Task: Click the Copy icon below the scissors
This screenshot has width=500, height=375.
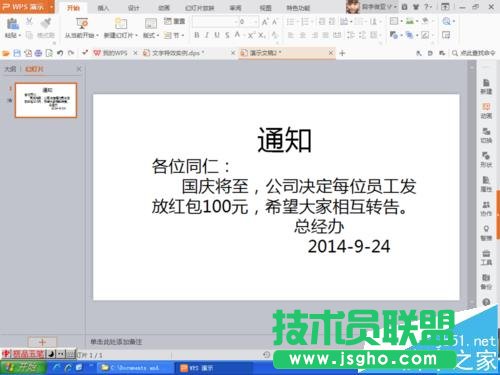Action: (x=29, y=35)
